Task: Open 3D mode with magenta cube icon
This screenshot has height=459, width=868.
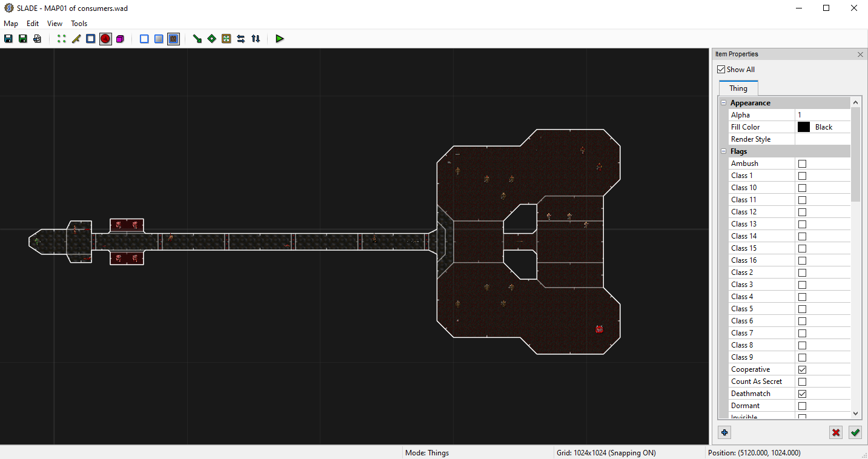Action: tap(120, 39)
